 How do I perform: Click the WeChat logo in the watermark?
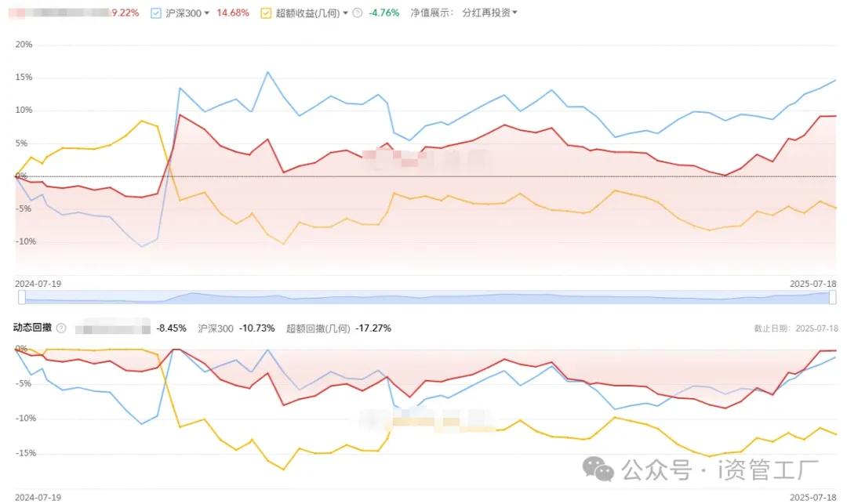[x=598, y=469]
